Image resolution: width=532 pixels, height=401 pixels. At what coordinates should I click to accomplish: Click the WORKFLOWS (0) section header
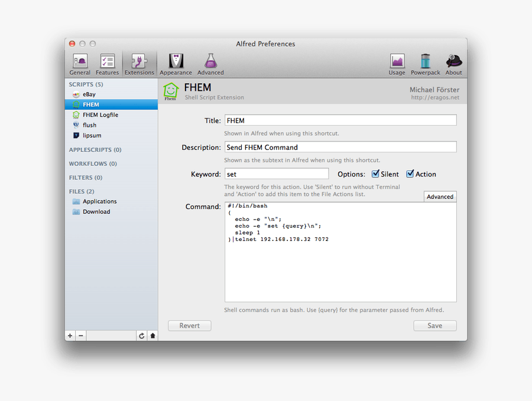93,164
